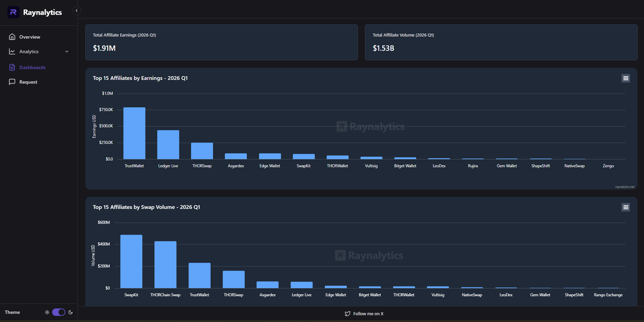Click the Bitget Wallet bar in Earnings chart
Screen dimensions: 644x322
405,158
